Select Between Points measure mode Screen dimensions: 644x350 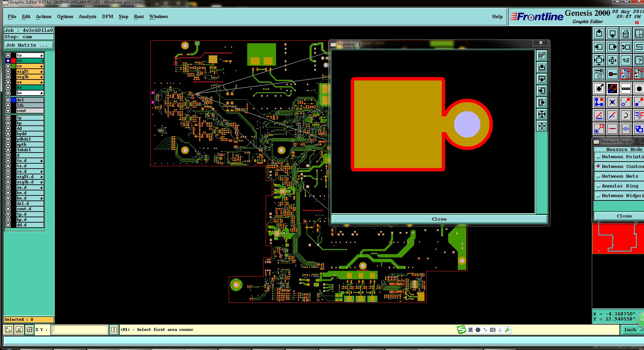pyautogui.click(x=619, y=157)
